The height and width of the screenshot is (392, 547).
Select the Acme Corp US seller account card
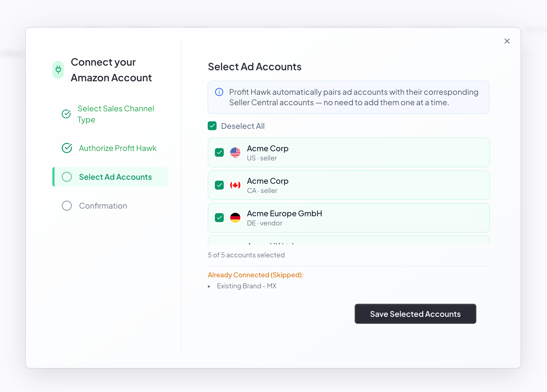pos(348,152)
